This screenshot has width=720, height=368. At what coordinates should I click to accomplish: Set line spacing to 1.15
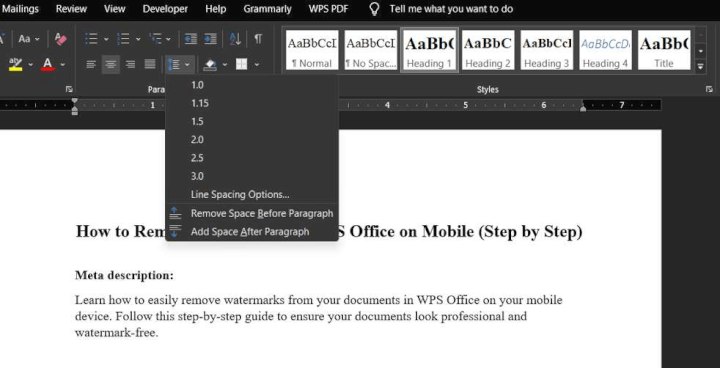point(252,103)
